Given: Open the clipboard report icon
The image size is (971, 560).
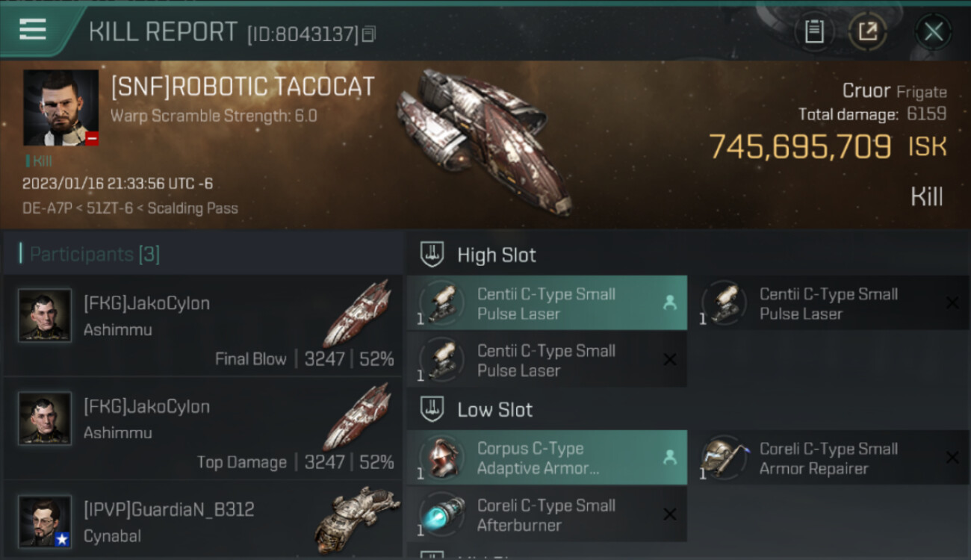Looking at the screenshot, I should 814,31.
